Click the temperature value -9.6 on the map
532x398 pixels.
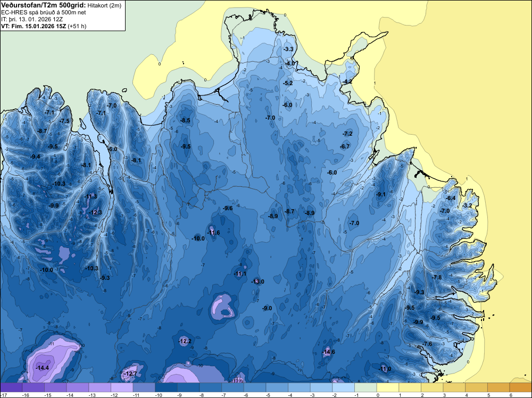coord(228,208)
